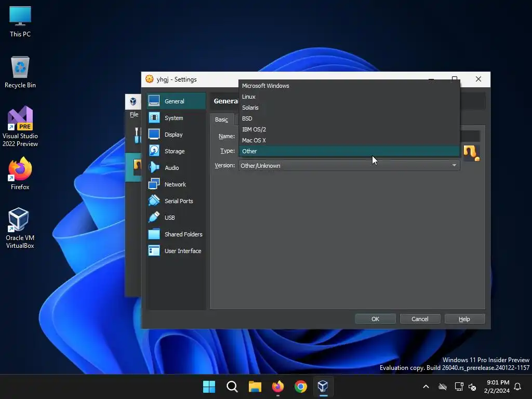
Task: Open Network settings category
Action: click(176, 184)
